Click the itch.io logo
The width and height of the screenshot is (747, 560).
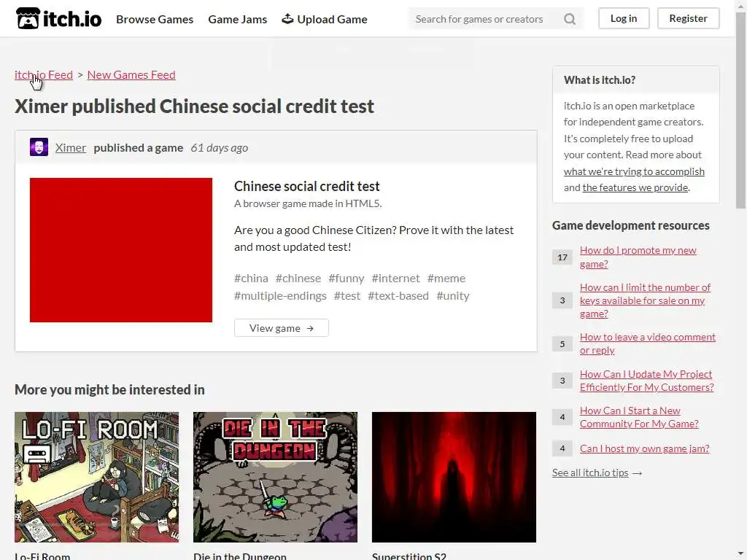click(x=58, y=18)
